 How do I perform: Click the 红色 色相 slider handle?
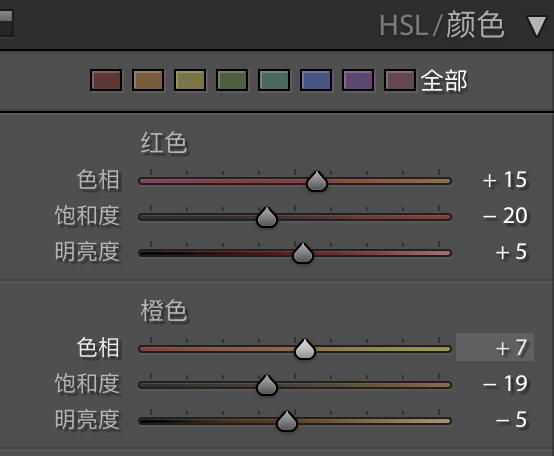click(x=317, y=181)
